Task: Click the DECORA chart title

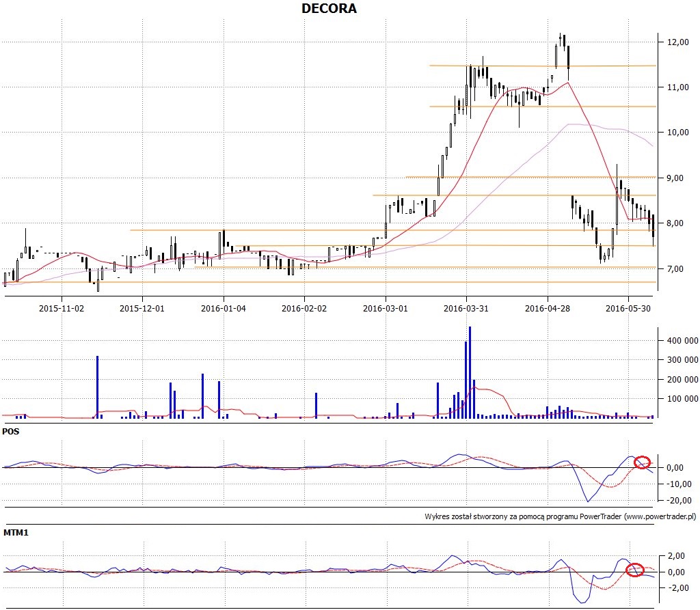Action: [329, 8]
